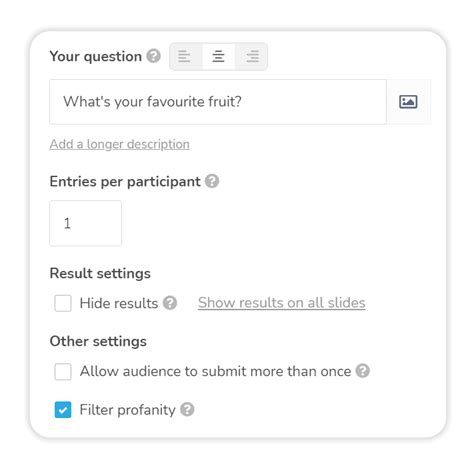
Task: Click the Hide results label text
Action: click(x=119, y=303)
